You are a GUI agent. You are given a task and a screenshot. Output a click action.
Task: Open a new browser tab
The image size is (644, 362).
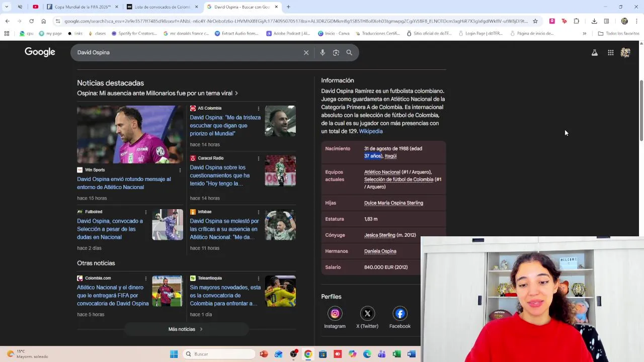288,7
